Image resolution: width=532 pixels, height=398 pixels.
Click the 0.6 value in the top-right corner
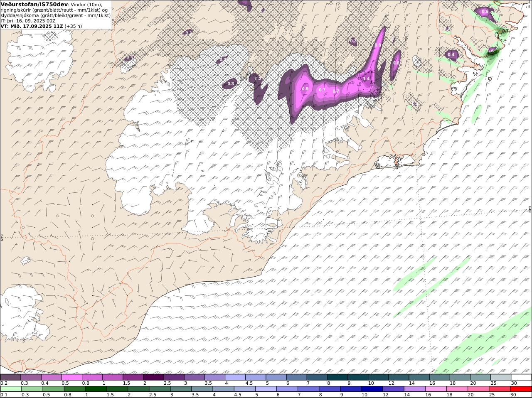click(485, 12)
